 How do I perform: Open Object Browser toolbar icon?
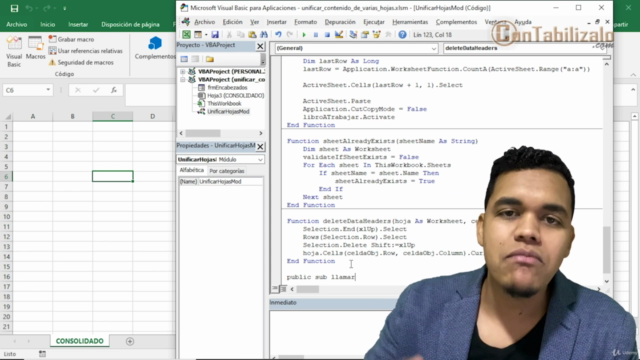tap(376, 35)
